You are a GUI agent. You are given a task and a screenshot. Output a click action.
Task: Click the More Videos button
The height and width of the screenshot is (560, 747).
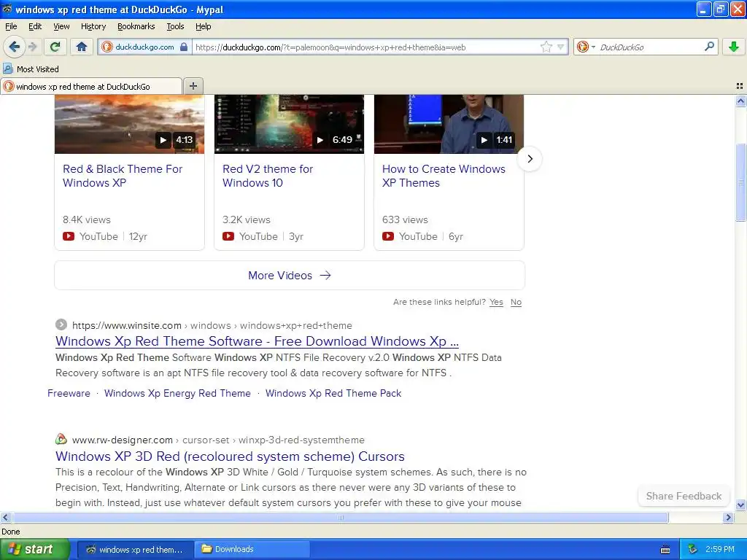[290, 275]
